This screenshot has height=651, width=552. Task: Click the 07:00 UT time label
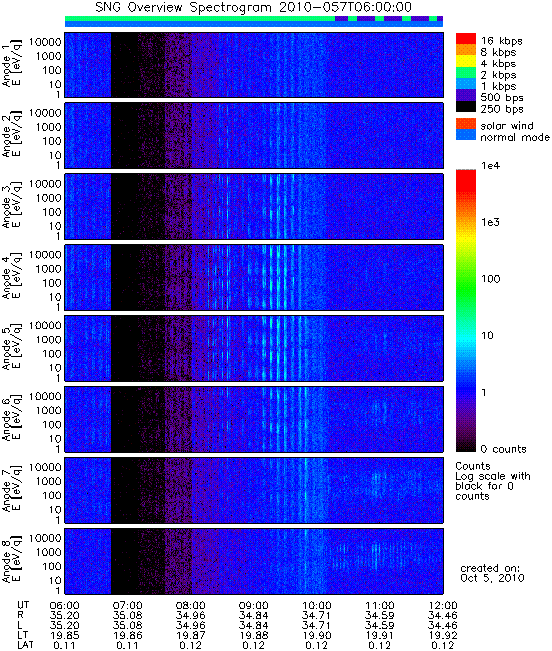pyautogui.click(x=127, y=605)
